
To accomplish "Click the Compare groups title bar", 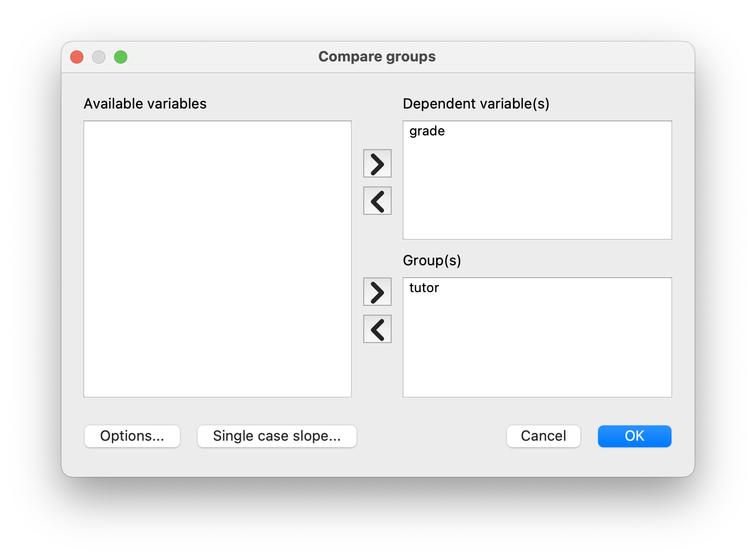I will [x=377, y=56].
